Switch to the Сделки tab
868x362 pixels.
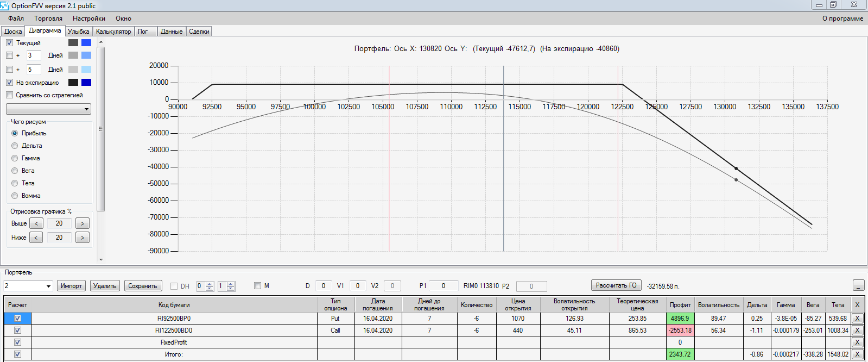point(199,32)
